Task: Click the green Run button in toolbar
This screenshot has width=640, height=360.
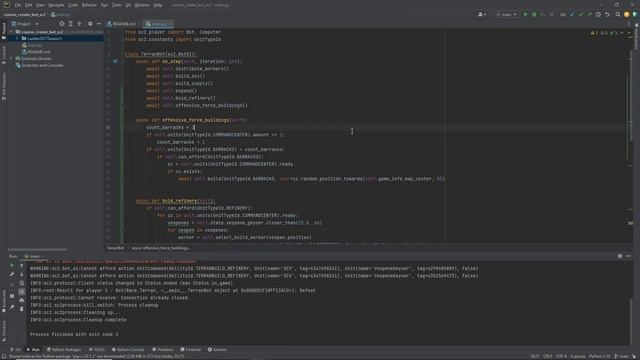Action: pyautogui.click(x=525, y=14)
